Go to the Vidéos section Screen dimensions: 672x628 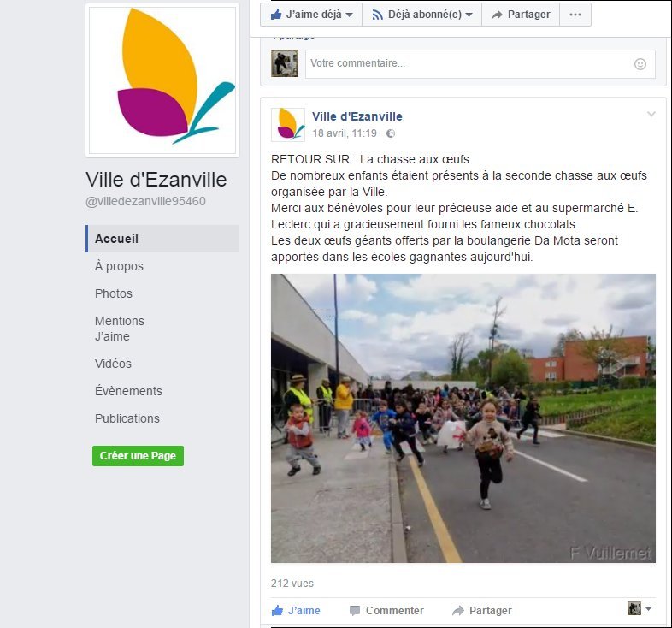click(113, 364)
